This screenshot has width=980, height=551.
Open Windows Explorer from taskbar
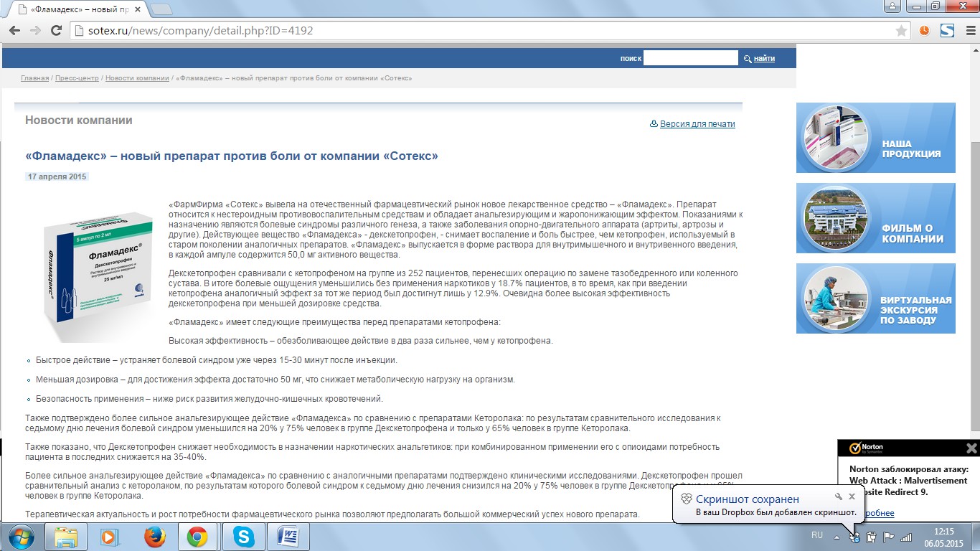[x=66, y=537]
